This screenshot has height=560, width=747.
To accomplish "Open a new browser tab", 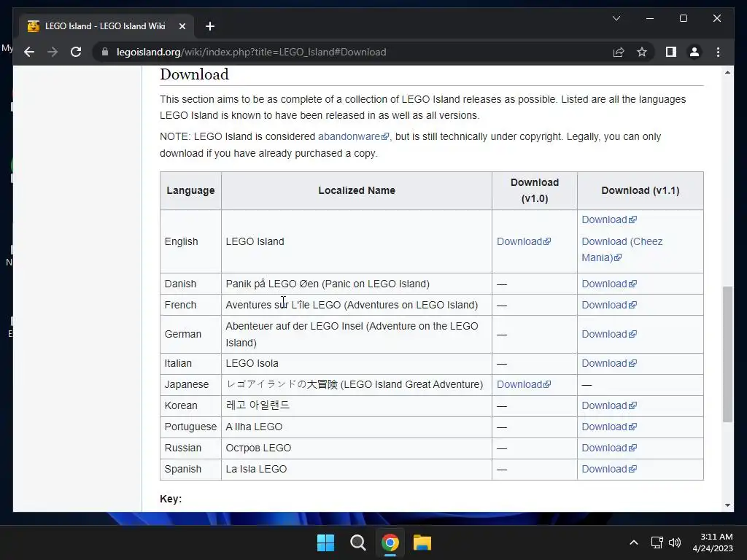I will pos(210,26).
